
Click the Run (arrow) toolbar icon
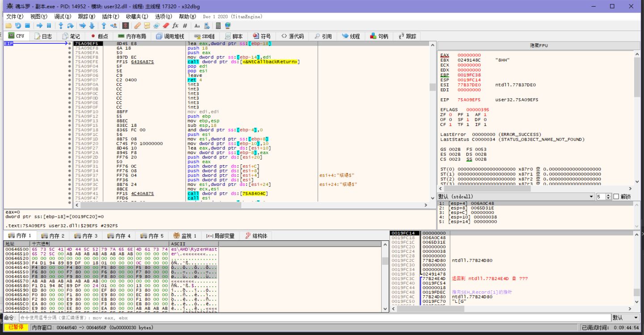click(x=40, y=26)
